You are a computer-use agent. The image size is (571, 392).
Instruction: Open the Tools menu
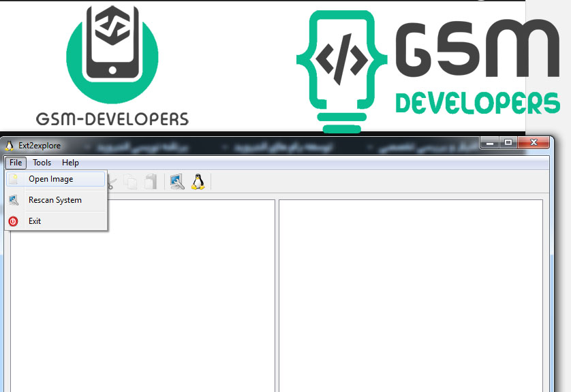click(42, 163)
